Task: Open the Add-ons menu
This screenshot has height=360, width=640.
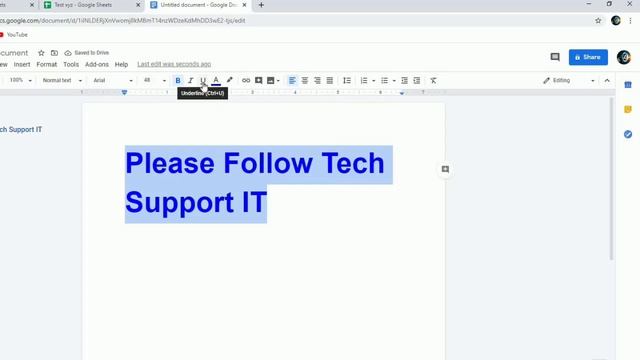Action: coord(97,64)
